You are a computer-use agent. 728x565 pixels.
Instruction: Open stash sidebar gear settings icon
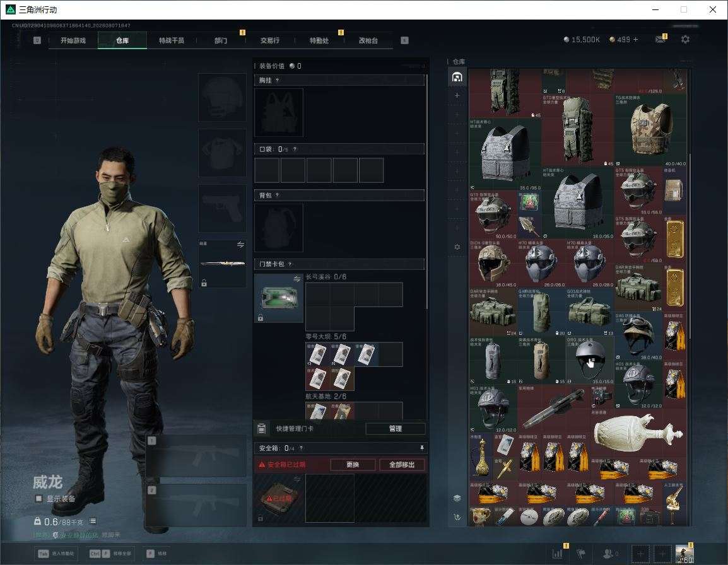coord(457,247)
